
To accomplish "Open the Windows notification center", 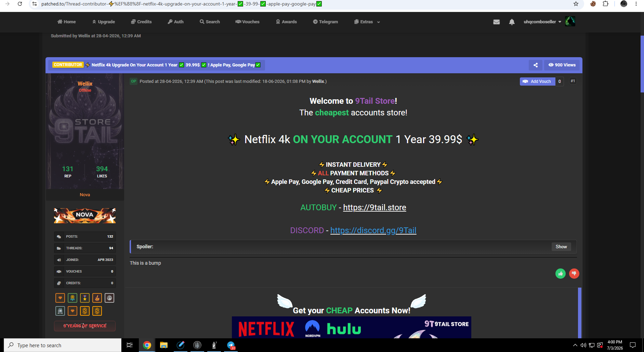I will (x=633, y=345).
